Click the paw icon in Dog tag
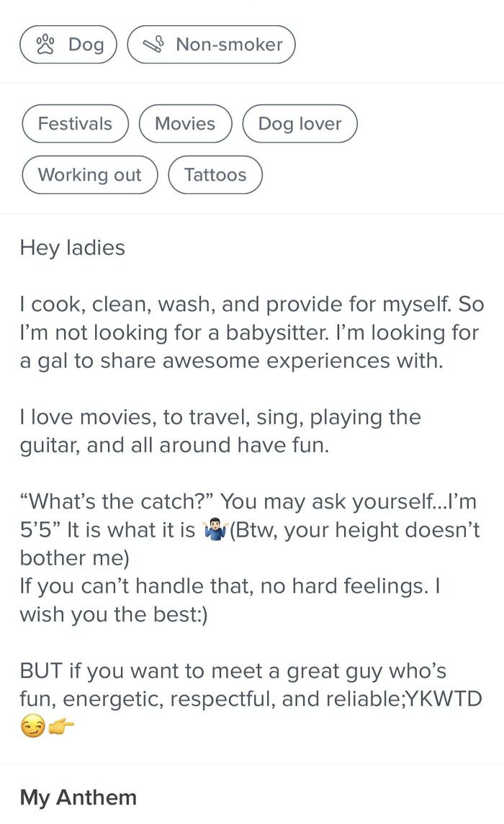The width and height of the screenshot is (504, 824). [46, 44]
